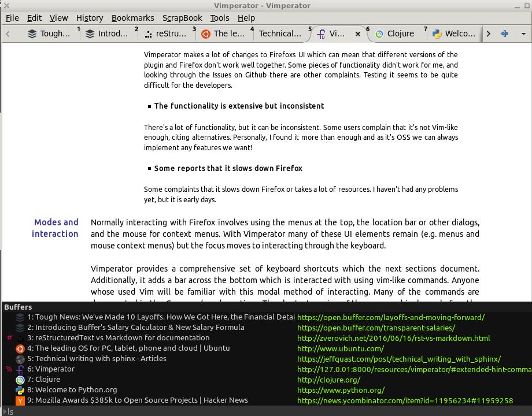Click Buffer icon beside buffer 1 row

(x=20, y=317)
